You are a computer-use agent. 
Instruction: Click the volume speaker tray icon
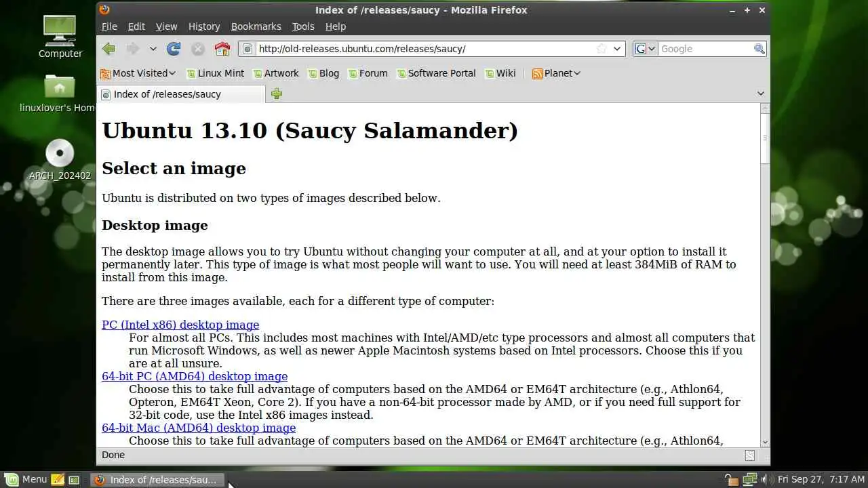click(766, 480)
